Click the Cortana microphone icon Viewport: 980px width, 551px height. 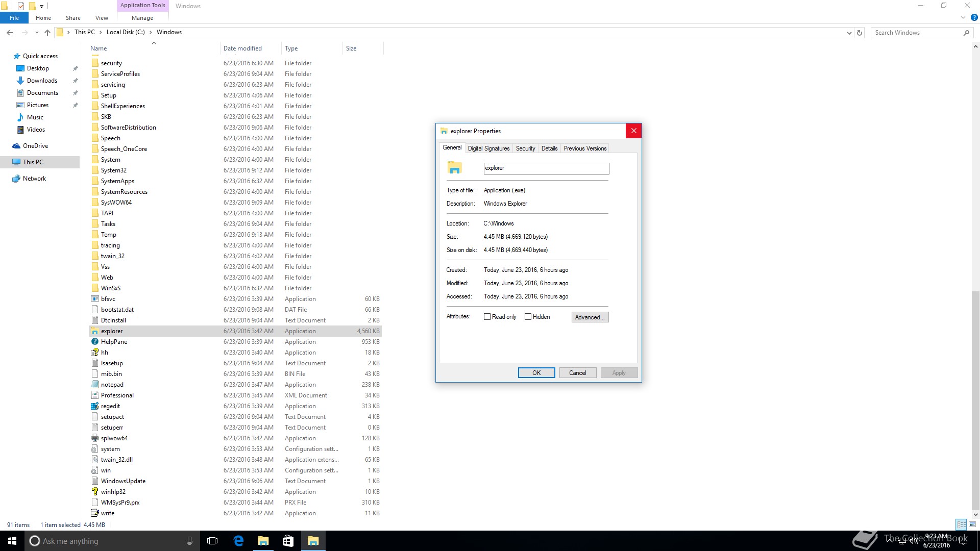189,541
